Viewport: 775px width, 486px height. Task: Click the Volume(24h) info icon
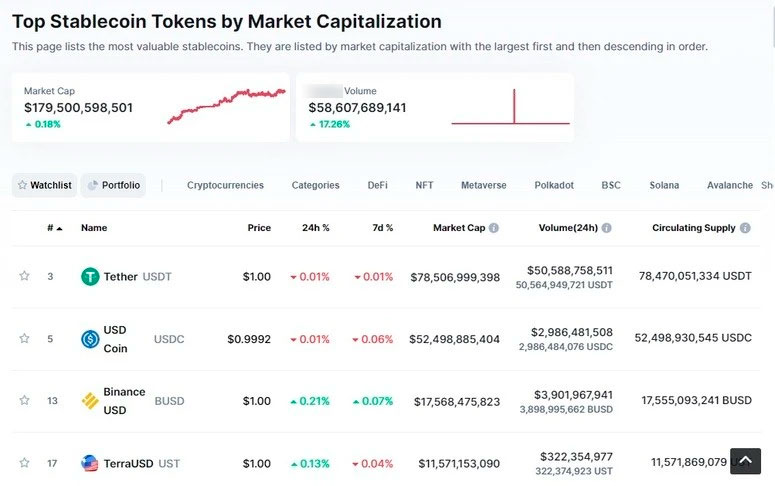(607, 228)
